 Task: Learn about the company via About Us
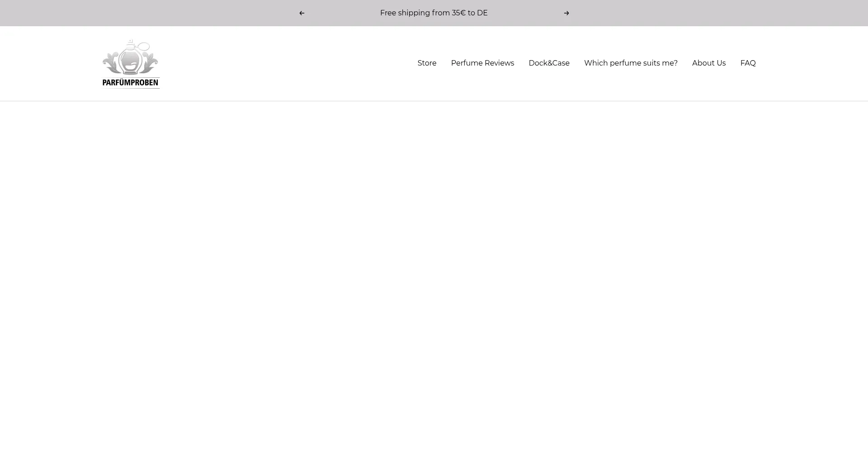click(708, 63)
